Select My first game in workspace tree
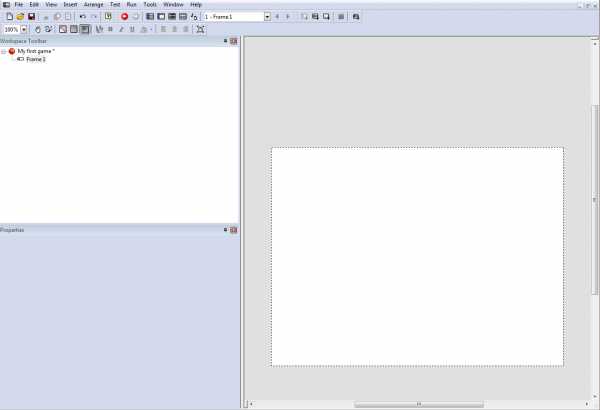 (x=36, y=51)
